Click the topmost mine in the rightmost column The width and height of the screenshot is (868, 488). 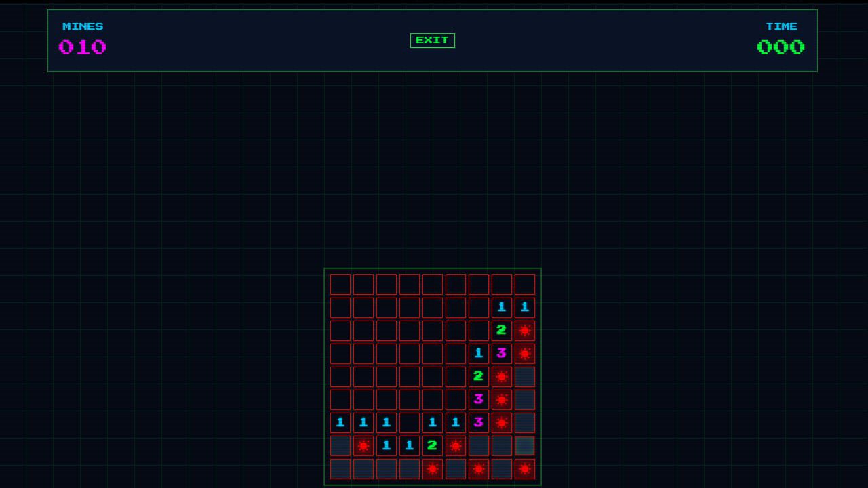tap(524, 330)
